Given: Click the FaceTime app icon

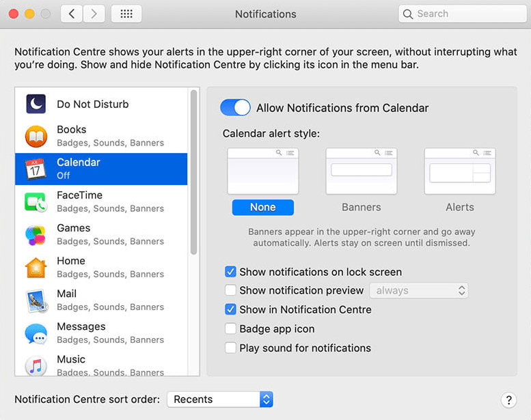Looking at the screenshot, I should 36,202.
